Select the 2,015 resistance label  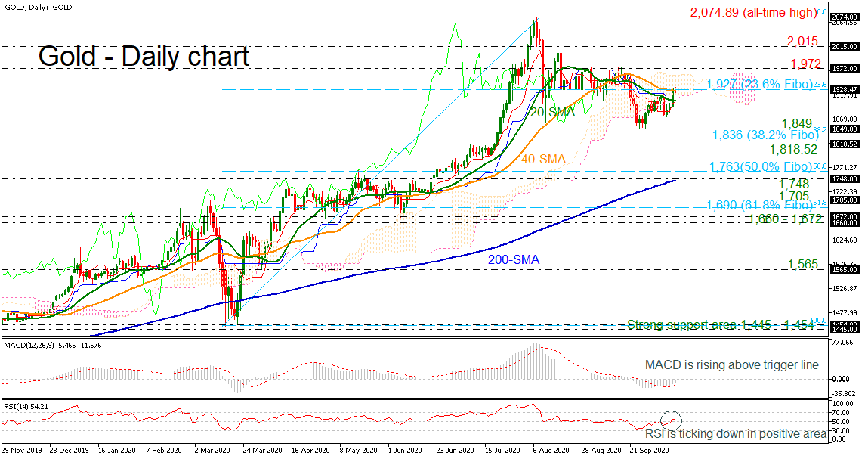(x=802, y=42)
